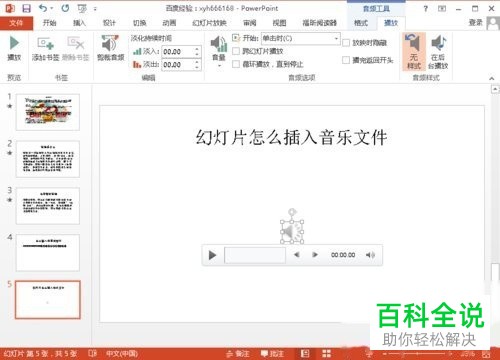Image resolution: width=500 pixels, height=360 pixels.
Task: Select slide 5 thumbnail
Action: (x=48, y=300)
